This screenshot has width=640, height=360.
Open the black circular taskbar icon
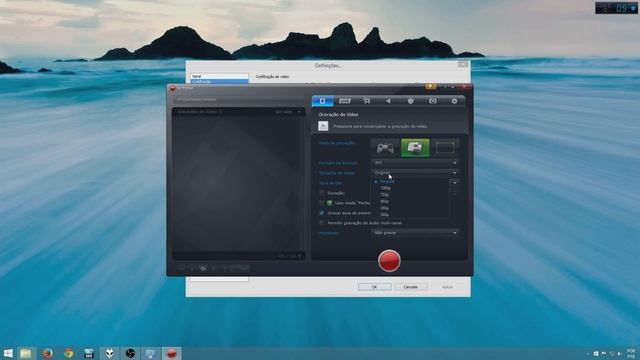130,353
